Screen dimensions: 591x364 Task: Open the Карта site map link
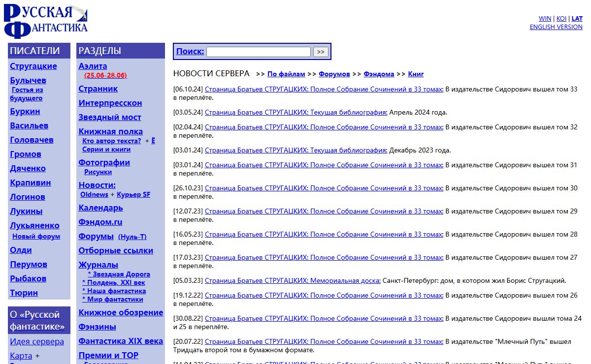[21, 356]
